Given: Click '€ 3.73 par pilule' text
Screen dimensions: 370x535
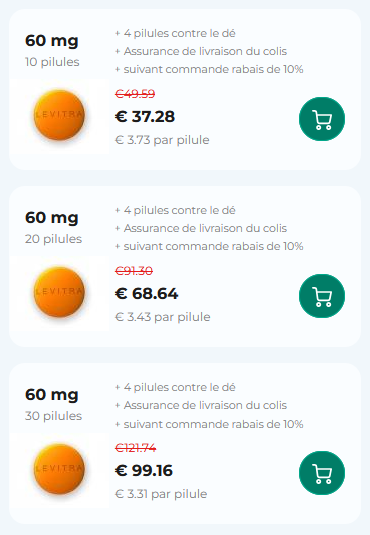Looking at the screenshot, I should (162, 140).
